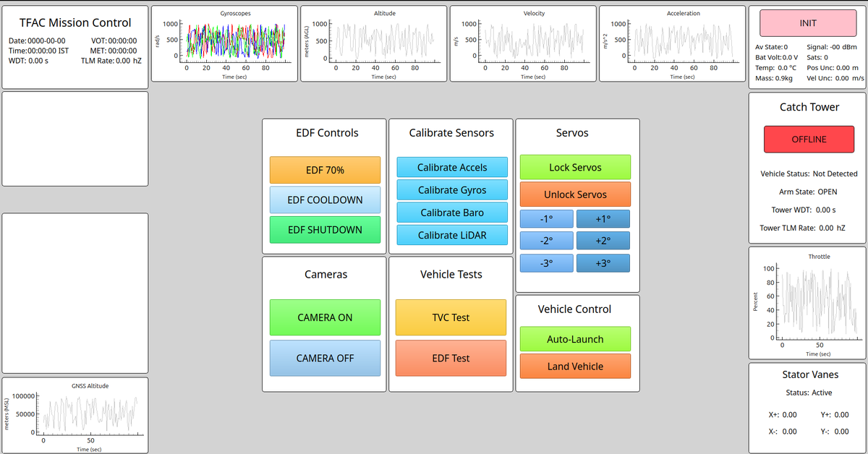
Task: Click Tower TLM Rate: 0.00 hZ text
Action: coord(802,228)
